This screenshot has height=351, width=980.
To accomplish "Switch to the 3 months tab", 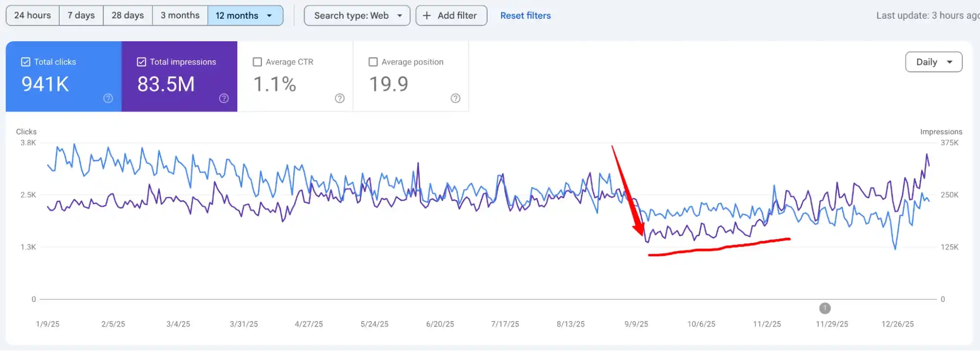I will (180, 15).
